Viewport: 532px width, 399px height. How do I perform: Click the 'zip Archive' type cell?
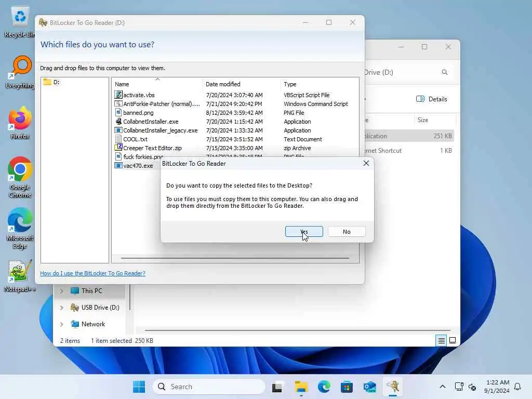tap(297, 148)
